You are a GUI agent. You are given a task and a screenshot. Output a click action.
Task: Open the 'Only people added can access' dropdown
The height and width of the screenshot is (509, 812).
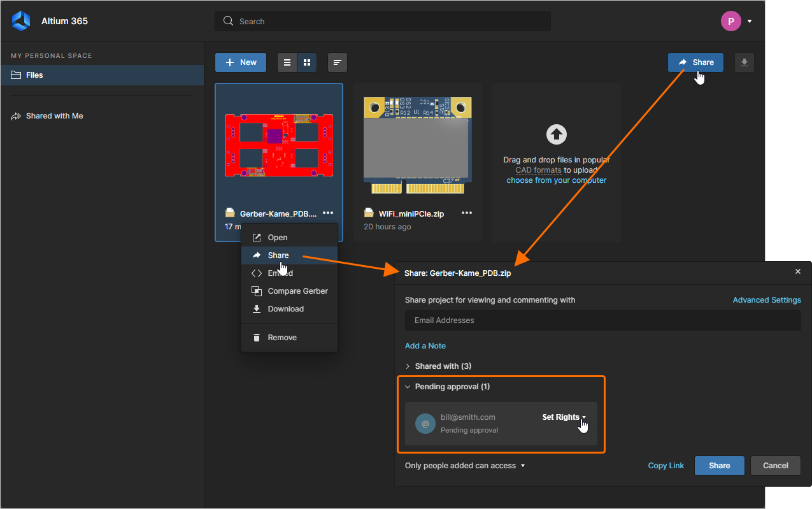(464, 465)
